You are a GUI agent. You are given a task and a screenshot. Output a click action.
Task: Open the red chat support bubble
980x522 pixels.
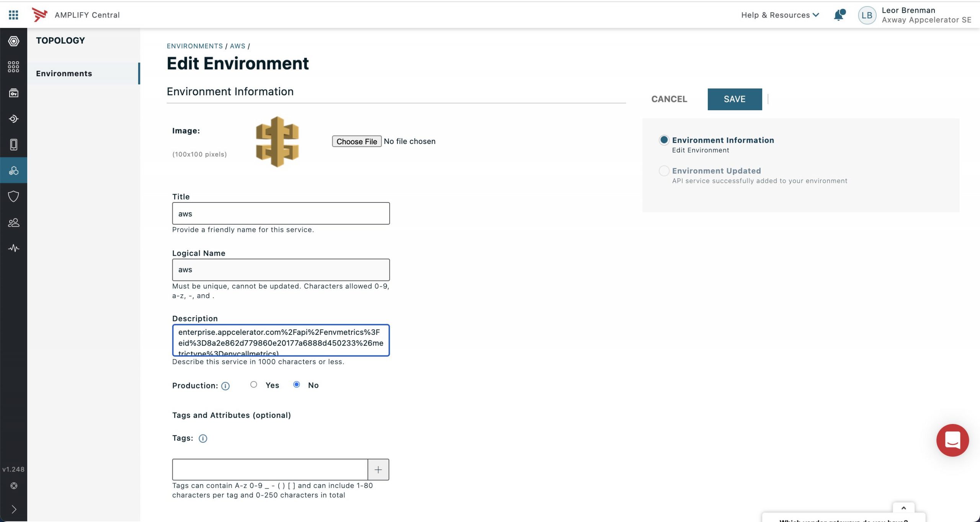click(x=952, y=440)
